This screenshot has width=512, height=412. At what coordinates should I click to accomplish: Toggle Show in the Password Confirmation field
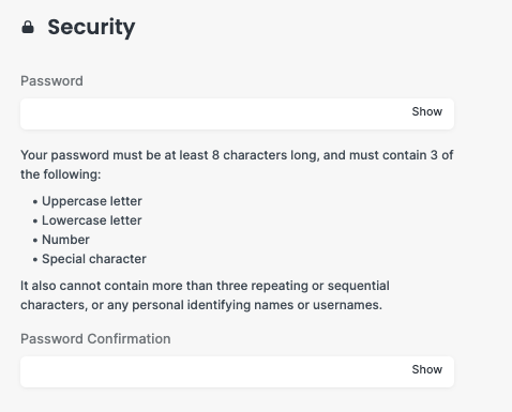[427, 369]
